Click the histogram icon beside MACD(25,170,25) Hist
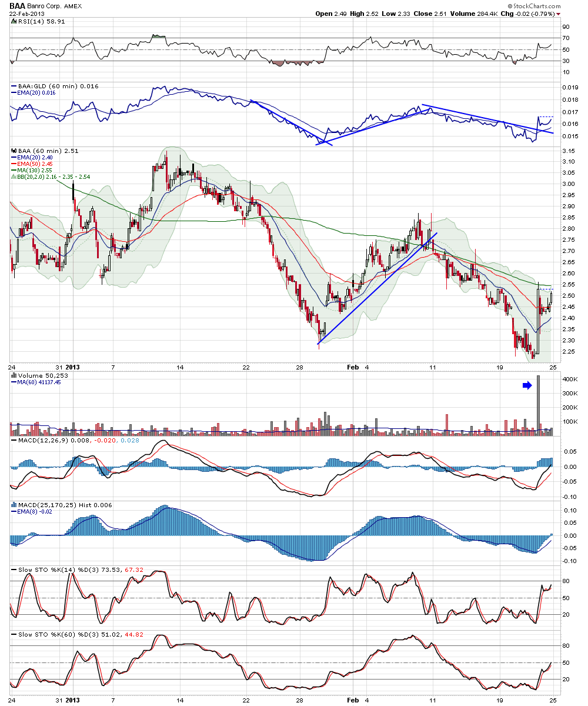 13,505
